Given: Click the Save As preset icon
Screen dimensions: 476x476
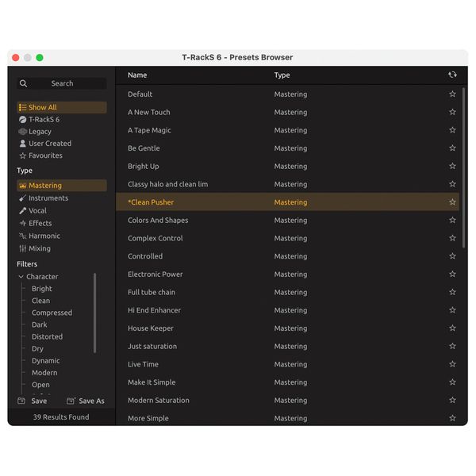Looking at the screenshot, I should pos(71,401).
